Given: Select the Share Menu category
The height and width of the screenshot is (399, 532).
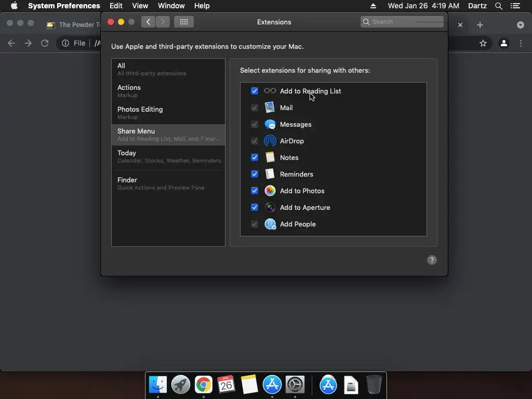Looking at the screenshot, I should 168,135.
